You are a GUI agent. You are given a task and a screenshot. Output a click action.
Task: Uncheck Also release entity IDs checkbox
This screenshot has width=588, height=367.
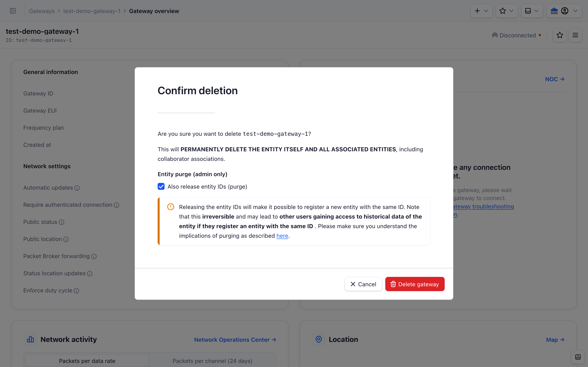tap(161, 186)
